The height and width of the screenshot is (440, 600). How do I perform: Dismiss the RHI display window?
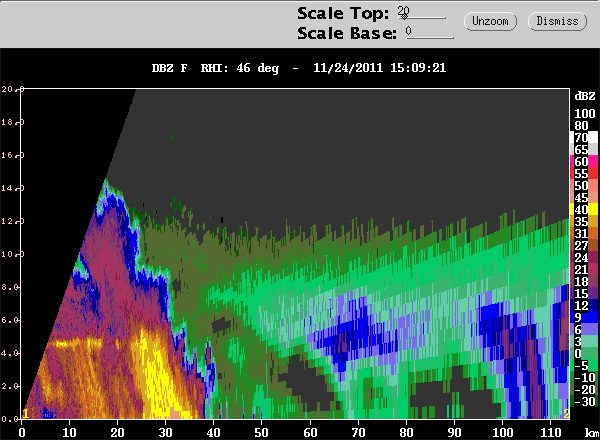coord(557,21)
